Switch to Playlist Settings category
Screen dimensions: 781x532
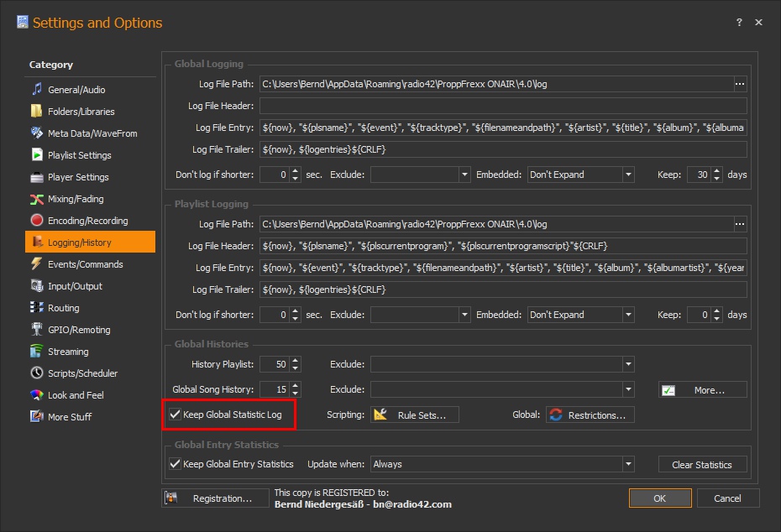(79, 155)
